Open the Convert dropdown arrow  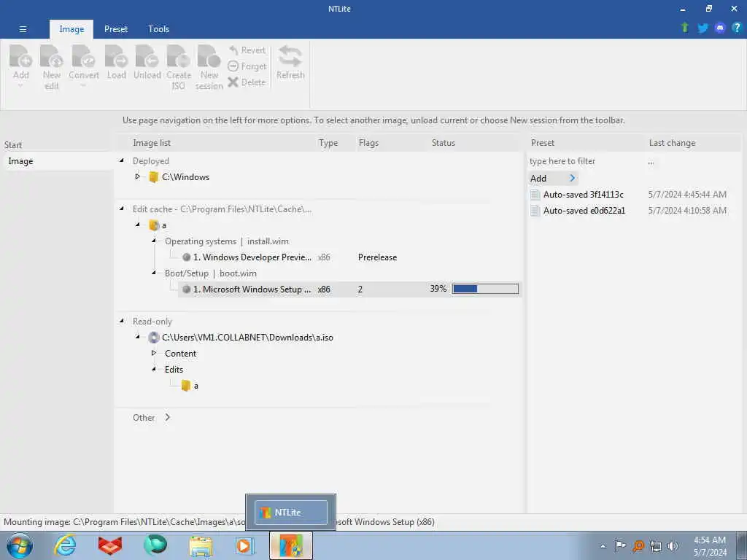(x=83, y=86)
